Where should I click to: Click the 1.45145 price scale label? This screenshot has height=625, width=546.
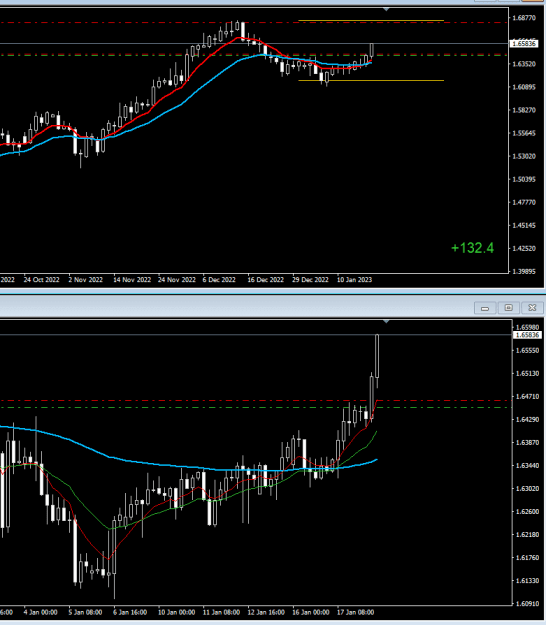point(524,225)
